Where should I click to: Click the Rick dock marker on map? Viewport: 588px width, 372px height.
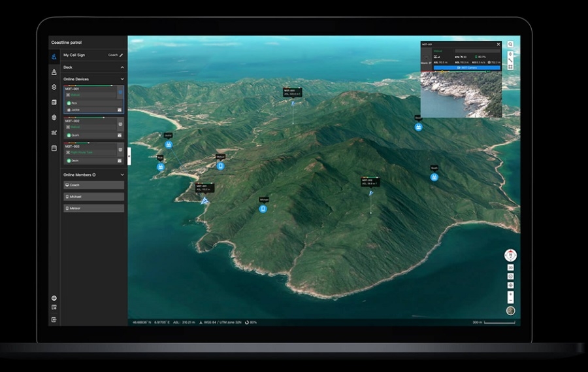click(161, 167)
